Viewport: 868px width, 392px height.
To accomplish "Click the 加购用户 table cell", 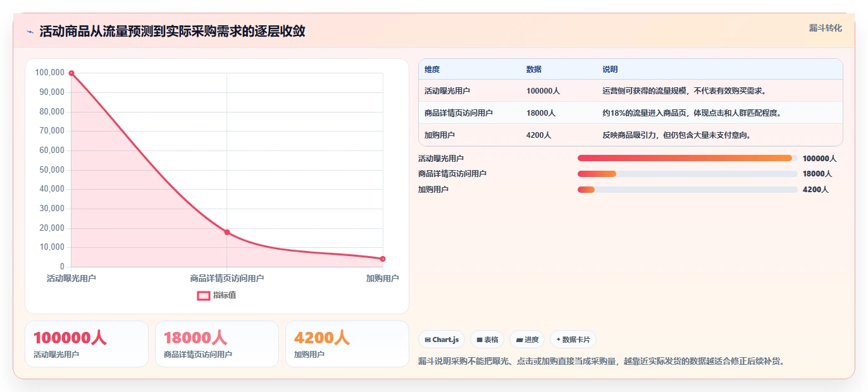I will [x=440, y=135].
